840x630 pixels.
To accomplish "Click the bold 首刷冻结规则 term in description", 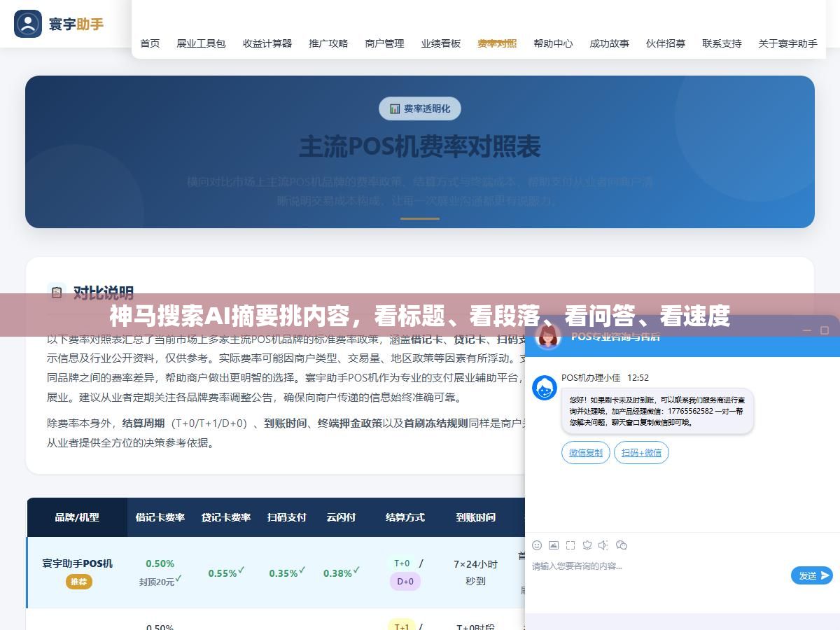I will 436,423.
